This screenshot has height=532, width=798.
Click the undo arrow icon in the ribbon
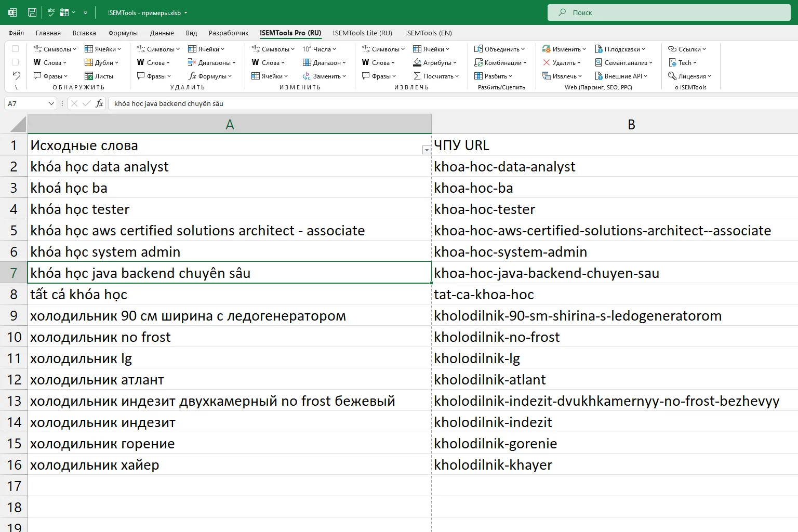tap(16, 76)
